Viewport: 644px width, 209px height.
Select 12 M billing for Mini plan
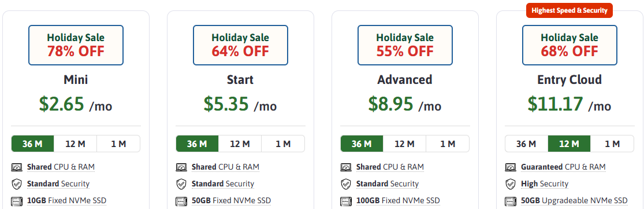point(76,144)
